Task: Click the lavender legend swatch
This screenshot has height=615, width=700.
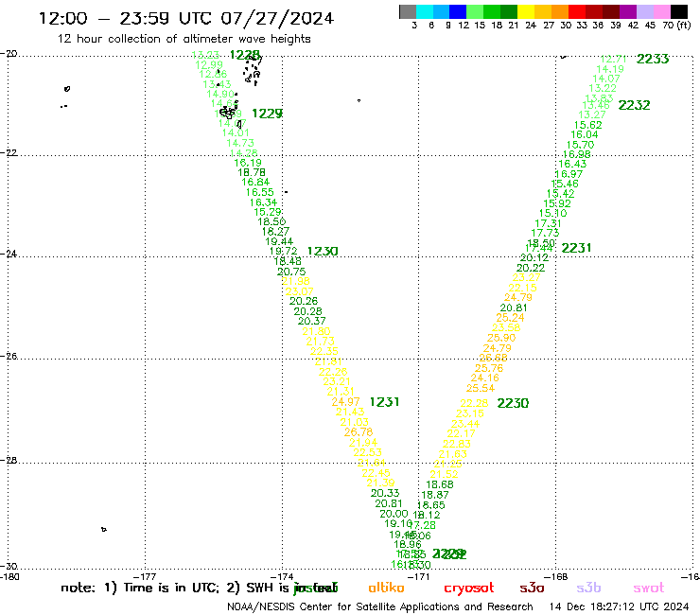Action: pos(644,11)
